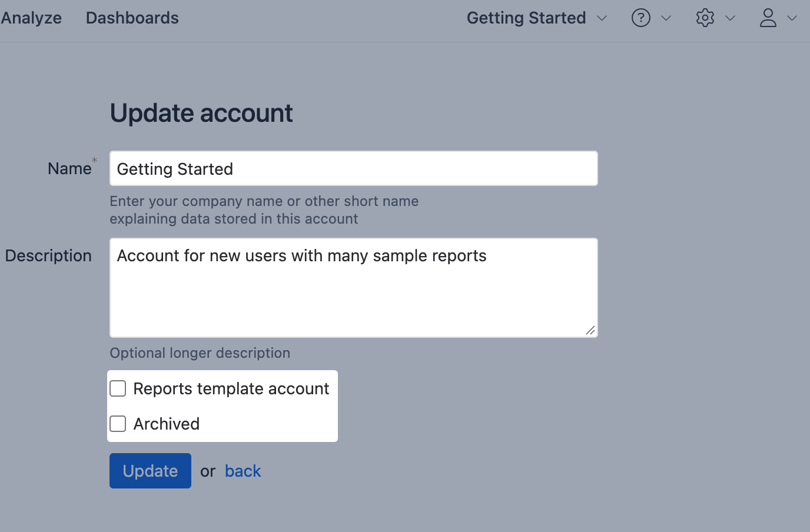Focus the Description text area
The image size is (810, 532).
(354, 288)
